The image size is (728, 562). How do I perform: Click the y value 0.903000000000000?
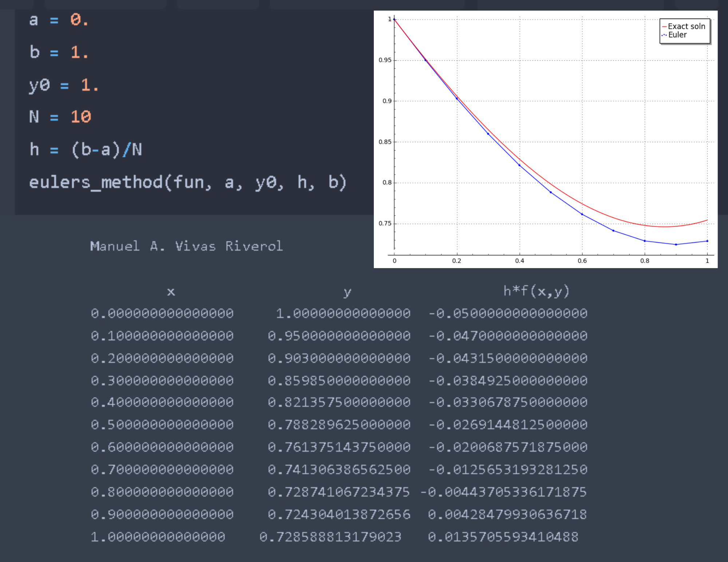(339, 358)
